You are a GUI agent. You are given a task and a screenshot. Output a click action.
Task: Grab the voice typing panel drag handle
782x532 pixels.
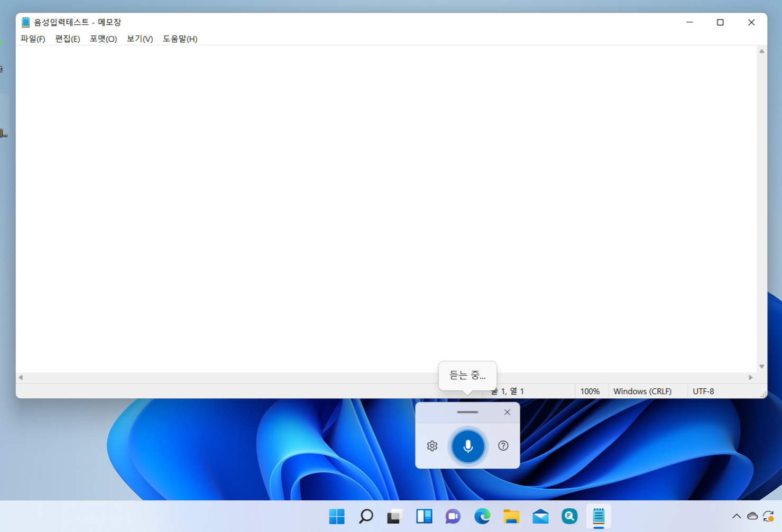tap(467, 412)
